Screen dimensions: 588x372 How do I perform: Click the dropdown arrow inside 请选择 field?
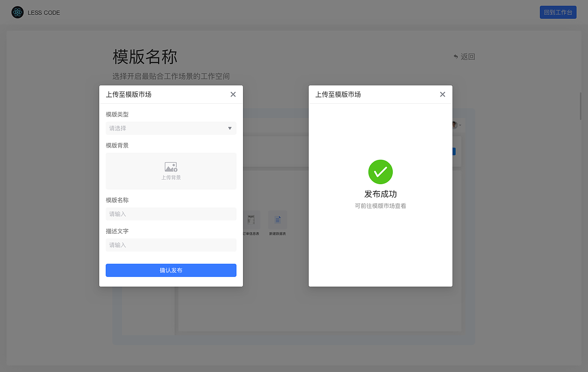230,128
